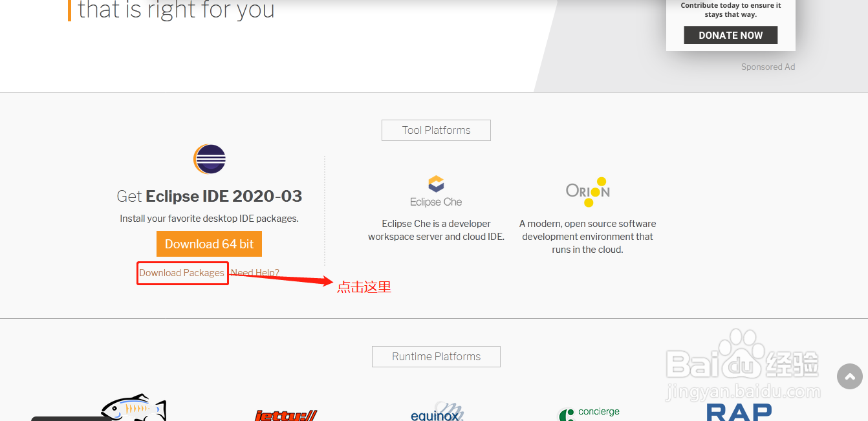Click 'Install your favorite desktop IDE packages' text
Screen dimensions: 868x421
tap(209, 219)
